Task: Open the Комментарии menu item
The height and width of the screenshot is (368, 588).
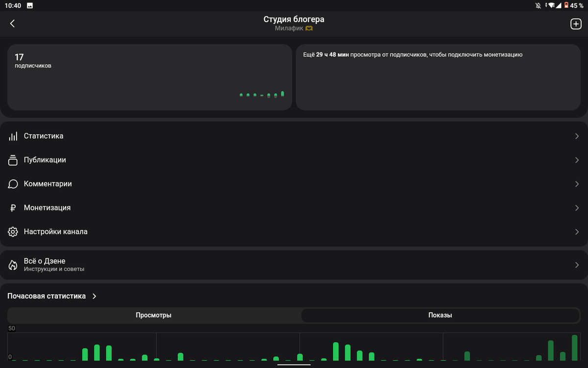Action: [x=294, y=184]
